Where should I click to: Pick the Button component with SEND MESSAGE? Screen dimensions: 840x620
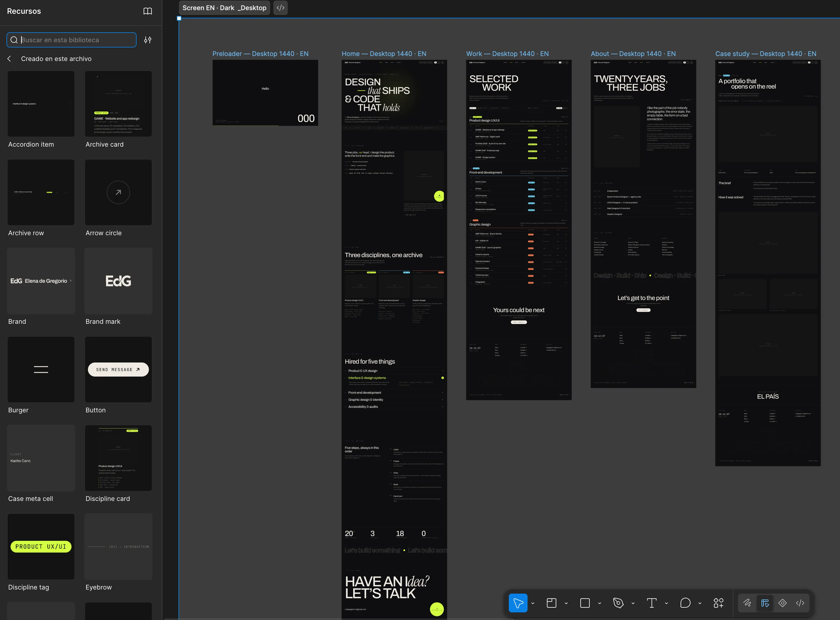pyautogui.click(x=118, y=370)
